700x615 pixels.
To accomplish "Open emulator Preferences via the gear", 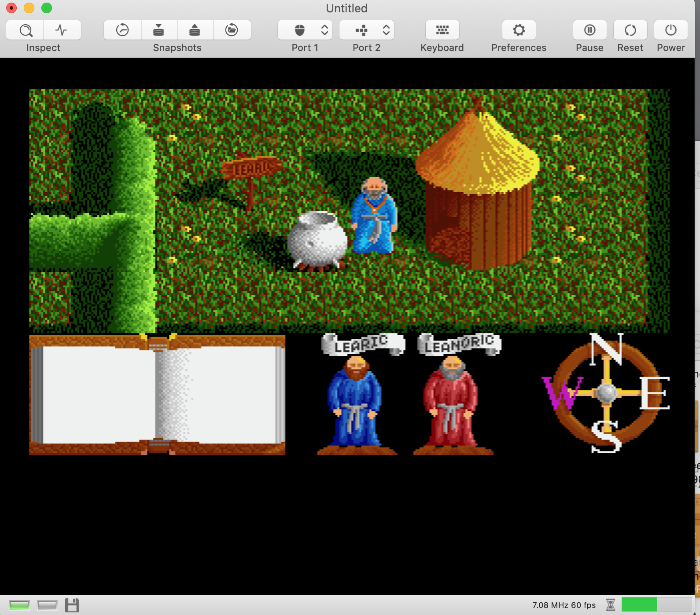I will pos(519,30).
